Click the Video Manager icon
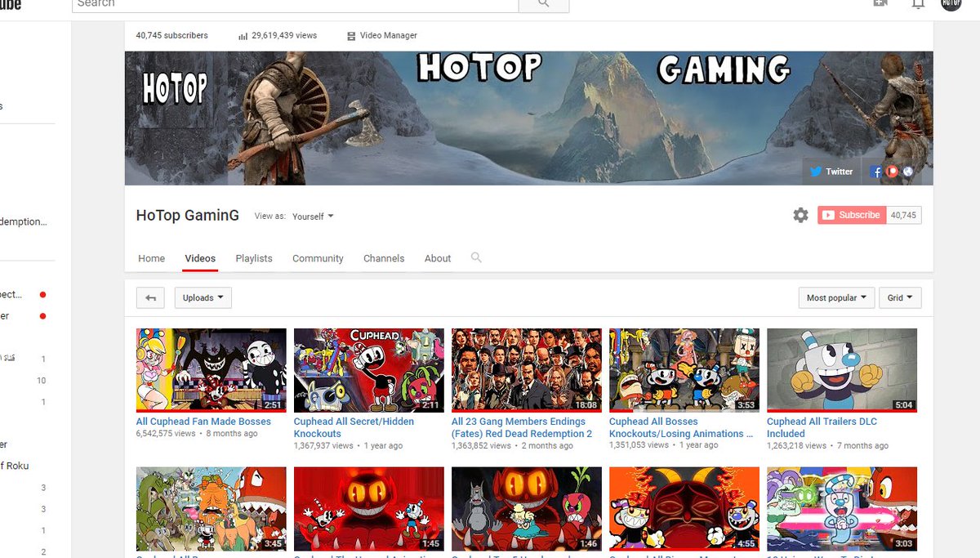The height and width of the screenshot is (558, 980). 351,36
